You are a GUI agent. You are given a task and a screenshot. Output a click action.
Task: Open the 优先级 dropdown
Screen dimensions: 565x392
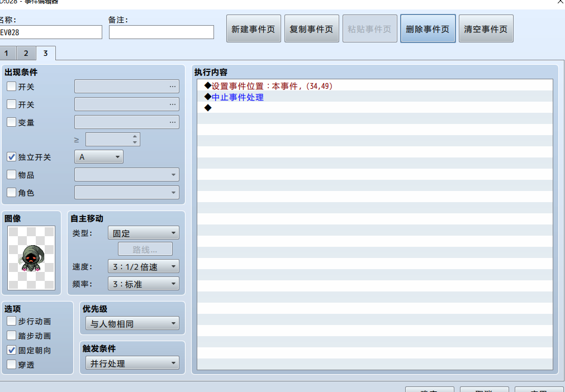point(132,323)
